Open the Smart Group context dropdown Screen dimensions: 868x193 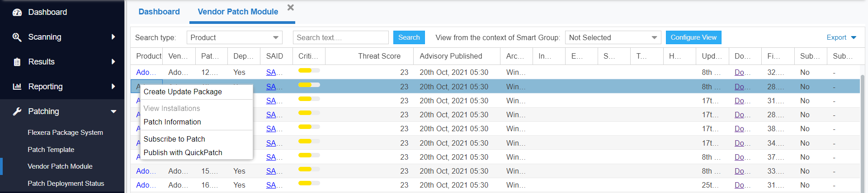[613, 37]
